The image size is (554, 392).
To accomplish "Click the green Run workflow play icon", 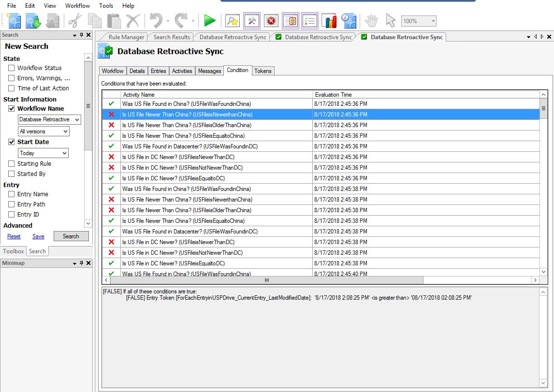I will pyautogui.click(x=210, y=21).
